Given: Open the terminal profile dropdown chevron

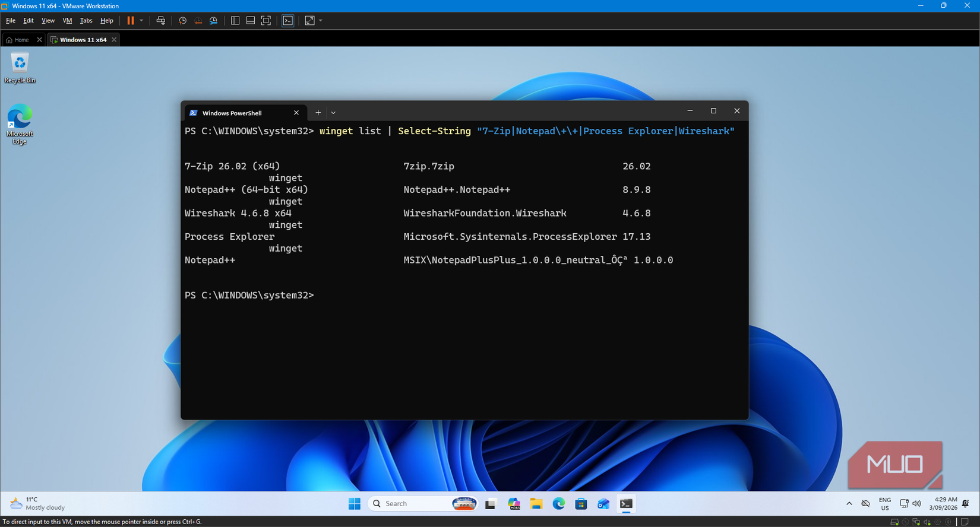Looking at the screenshot, I should [x=333, y=113].
